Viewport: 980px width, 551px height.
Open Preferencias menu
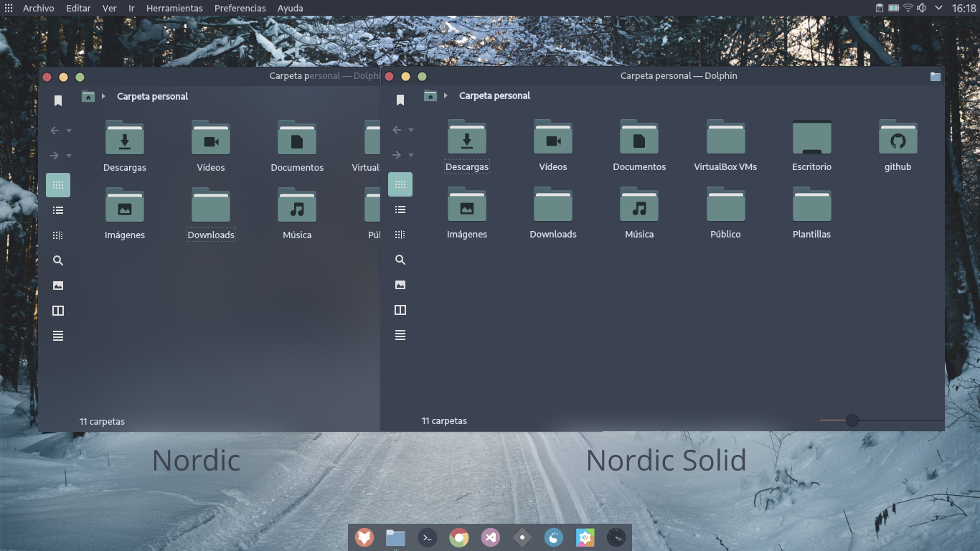tap(240, 8)
